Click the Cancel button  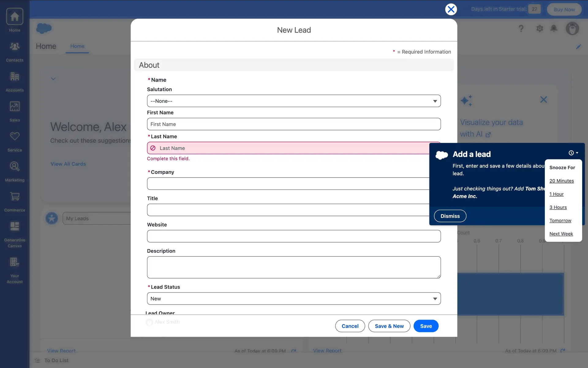point(350,326)
